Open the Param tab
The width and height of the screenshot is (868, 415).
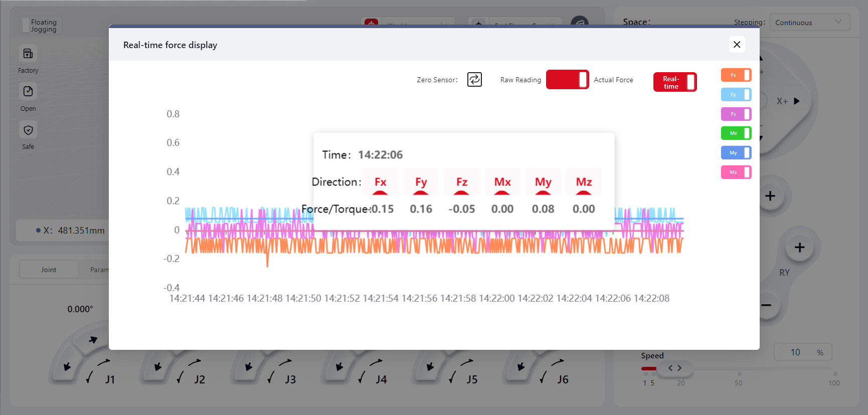[99, 270]
